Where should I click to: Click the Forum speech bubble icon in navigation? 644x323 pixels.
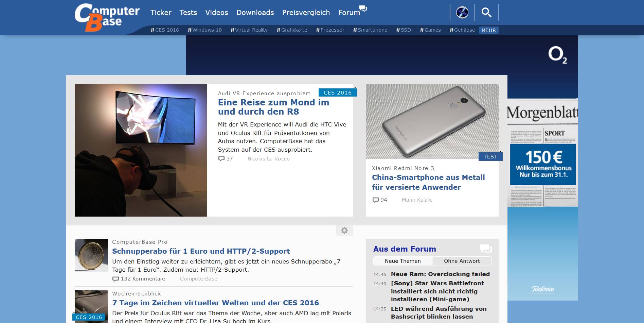click(363, 8)
